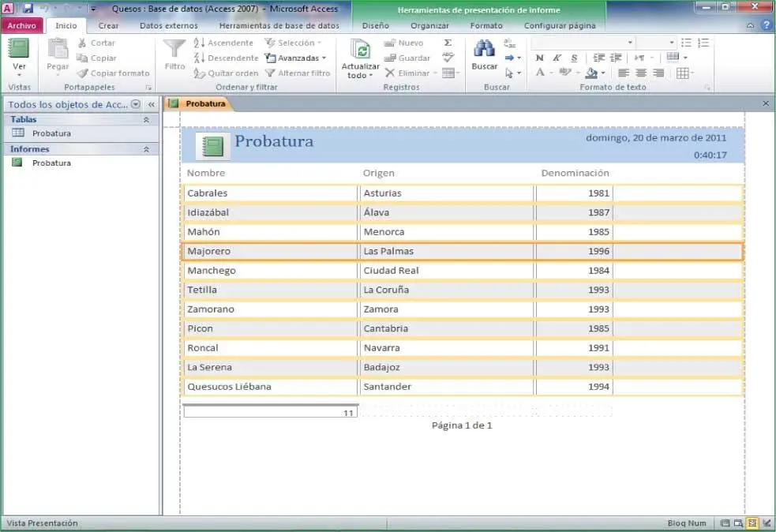The image size is (776, 532).
Task: Open the Probatura report under Informes
Action: (x=51, y=163)
